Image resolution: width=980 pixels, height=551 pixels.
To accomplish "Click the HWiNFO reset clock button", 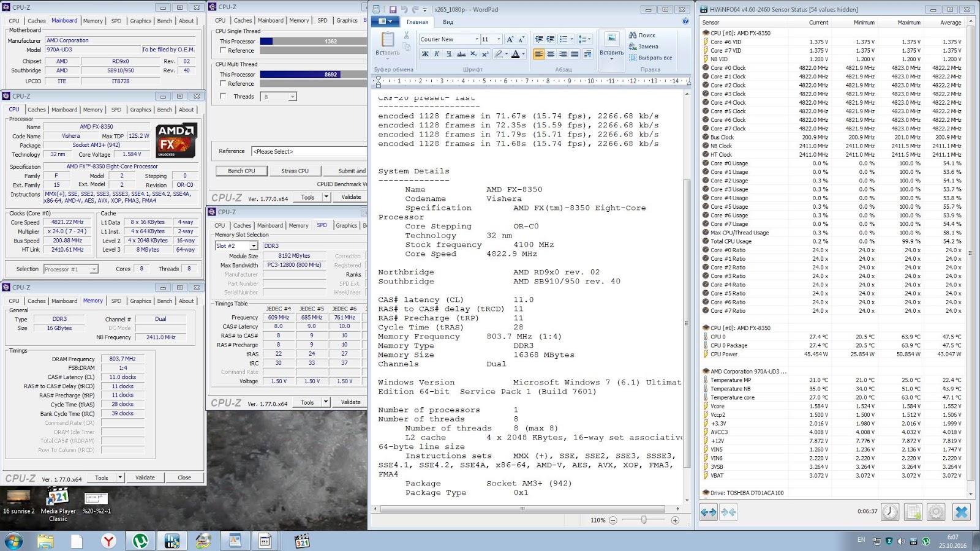I will [890, 512].
